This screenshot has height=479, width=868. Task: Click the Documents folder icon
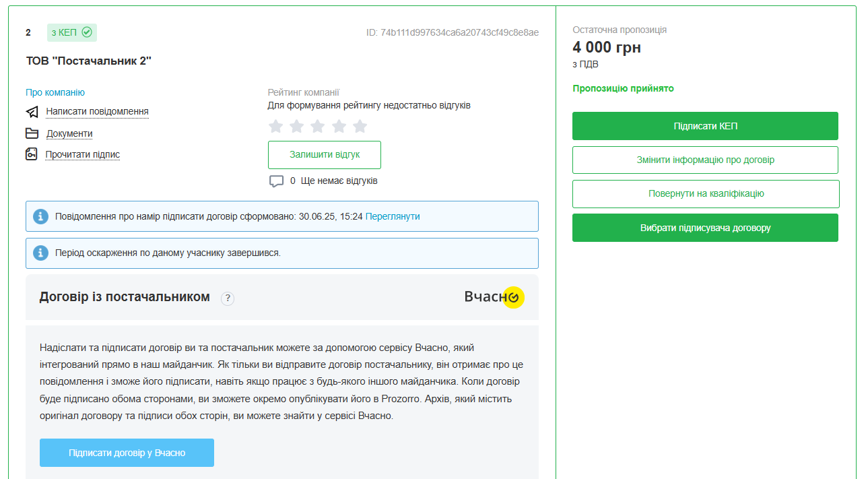[32, 133]
